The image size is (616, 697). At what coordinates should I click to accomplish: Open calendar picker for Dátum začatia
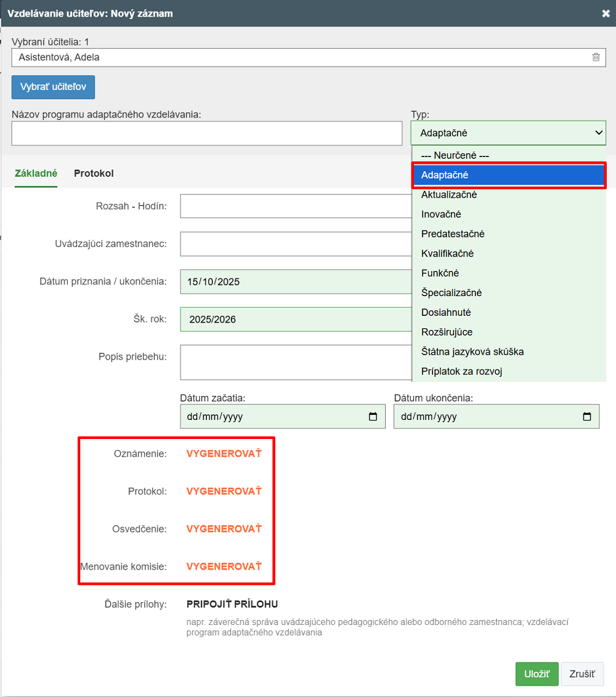(x=373, y=416)
